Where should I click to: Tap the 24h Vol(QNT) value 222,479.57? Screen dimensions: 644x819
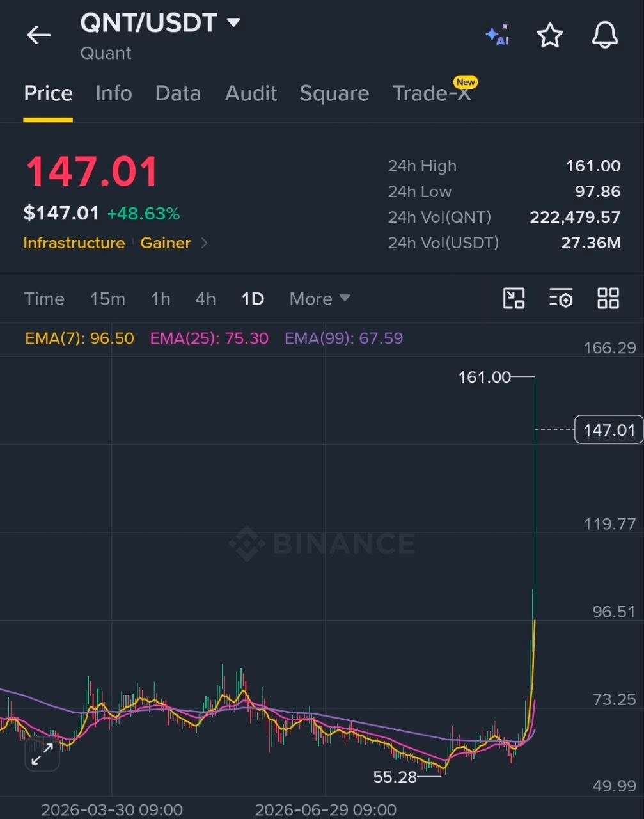(x=575, y=217)
